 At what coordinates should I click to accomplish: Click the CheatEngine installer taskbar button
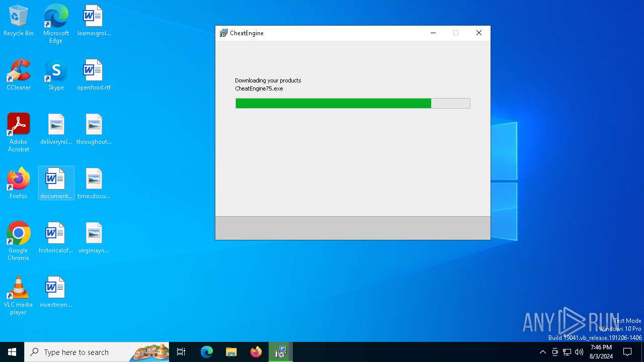click(x=280, y=352)
